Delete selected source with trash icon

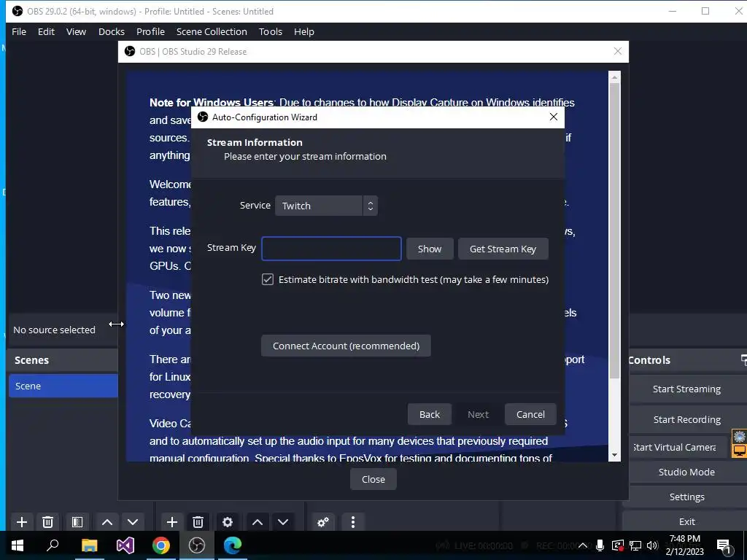(198, 522)
